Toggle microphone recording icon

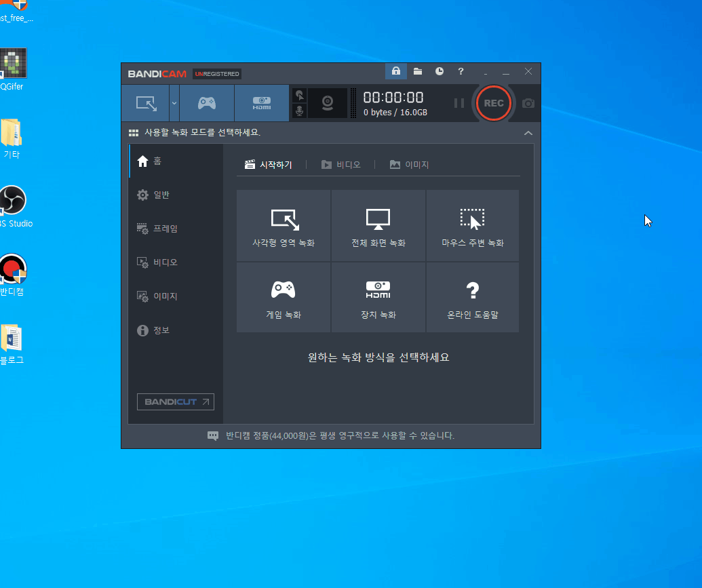click(x=300, y=111)
